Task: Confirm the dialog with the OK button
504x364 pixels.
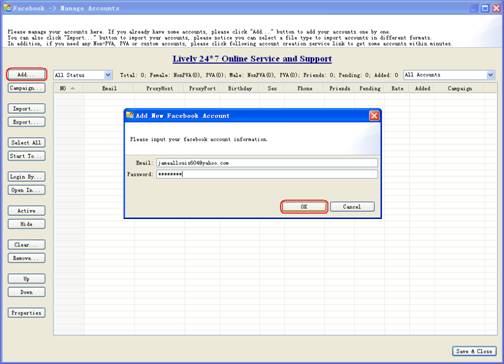Action: [304, 207]
